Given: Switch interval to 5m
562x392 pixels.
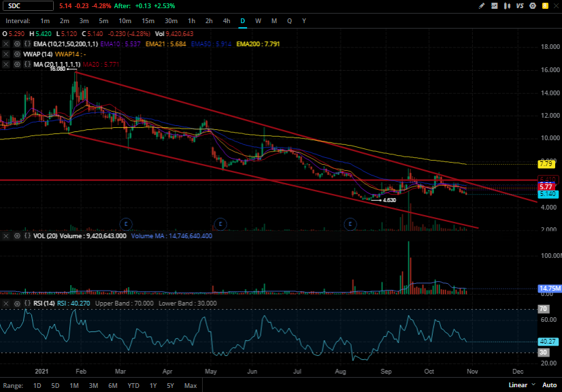Looking at the screenshot, I should pos(103,21).
